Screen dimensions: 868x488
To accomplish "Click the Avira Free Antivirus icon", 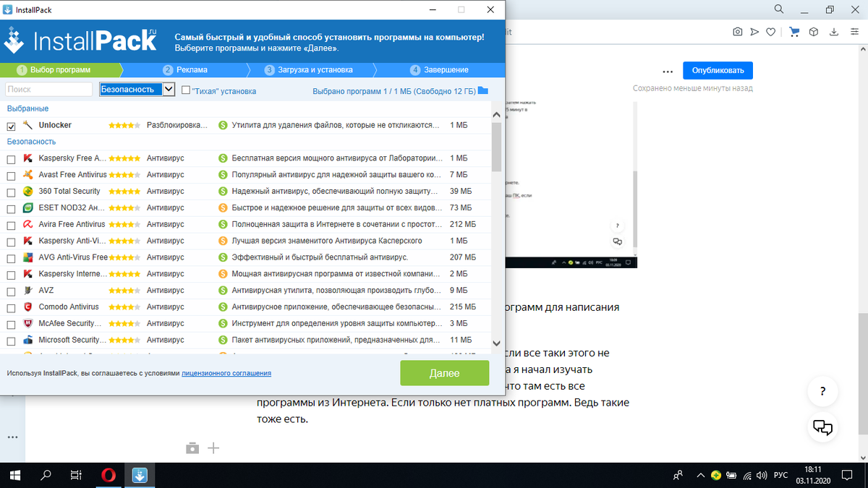I will tap(27, 224).
